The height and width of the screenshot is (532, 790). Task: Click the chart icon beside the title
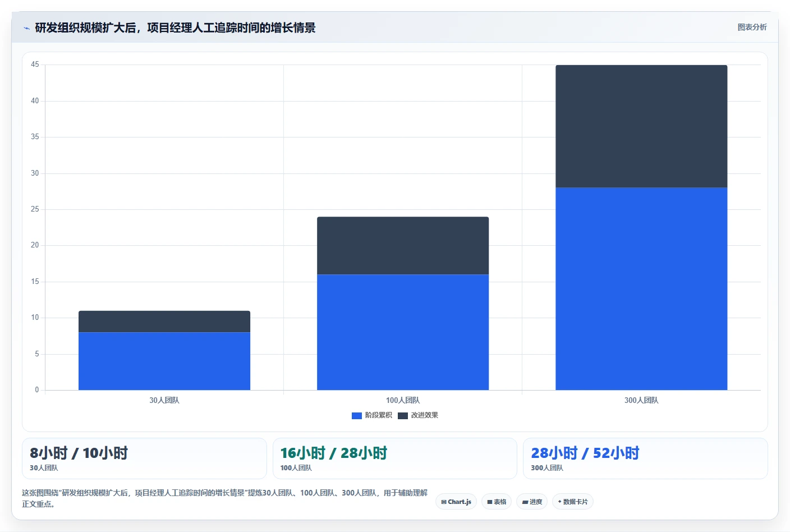[26, 28]
